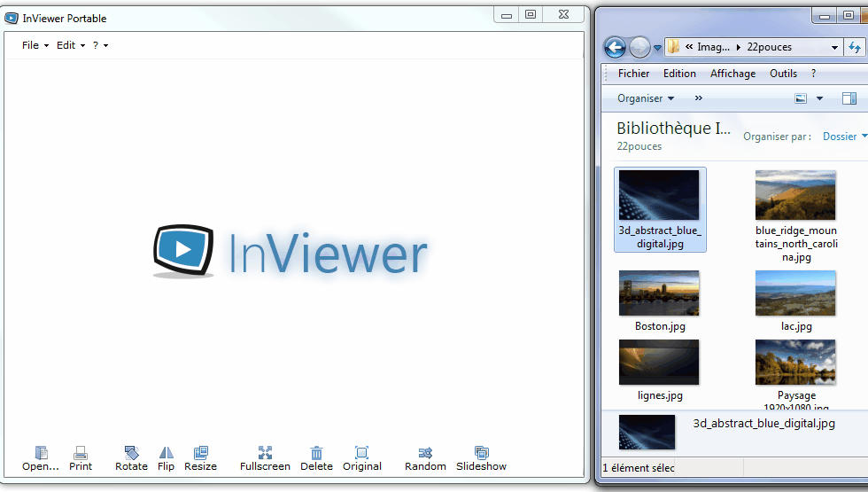Click the lignes.jpg file name label
The image size is (868, 492).
pos(660,395)
